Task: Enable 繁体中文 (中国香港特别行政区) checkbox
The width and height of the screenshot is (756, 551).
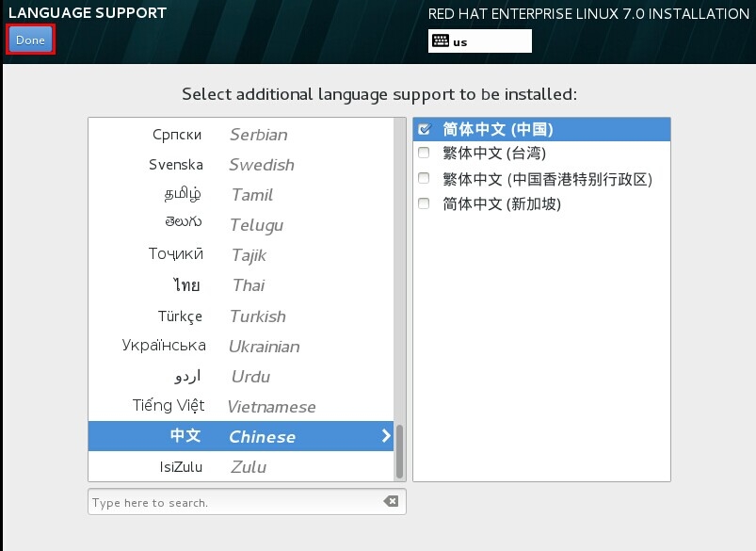Action: 424,178
